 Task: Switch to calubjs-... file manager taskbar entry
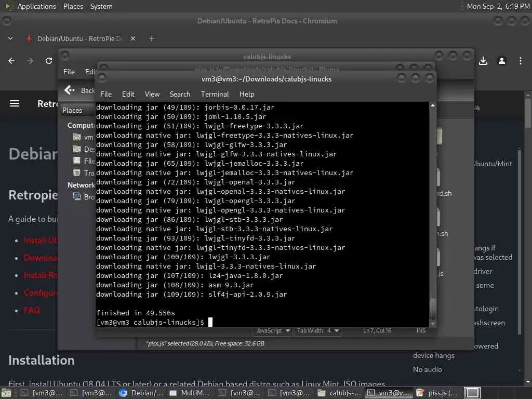click(x=340, y=393)
